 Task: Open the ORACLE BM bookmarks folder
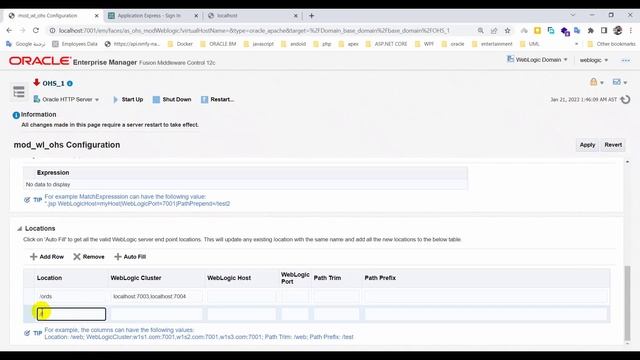click(218, 44)
